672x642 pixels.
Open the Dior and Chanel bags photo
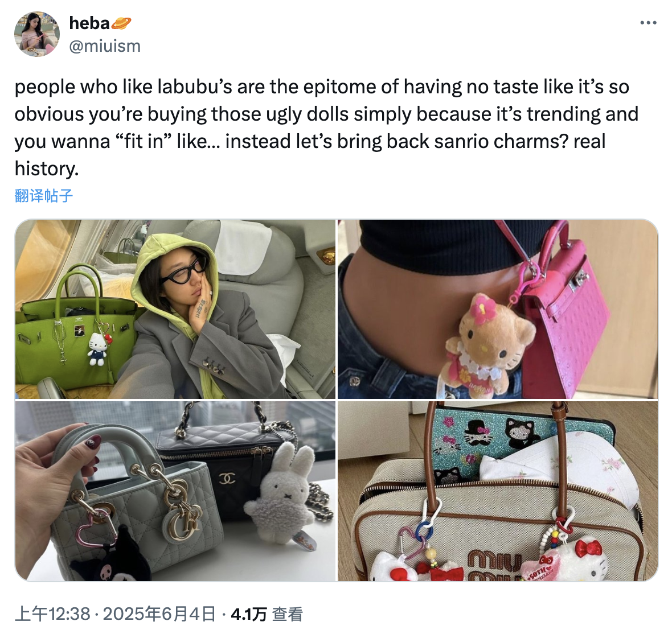coord(175,491)
